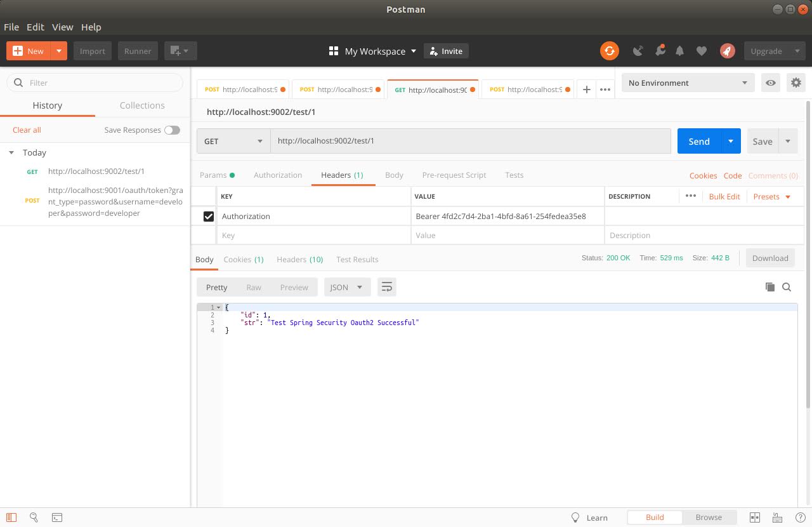Viewport: 812px width, 527px height.
Task: Click the heart icon in header
Action: (x=701, y=51)
